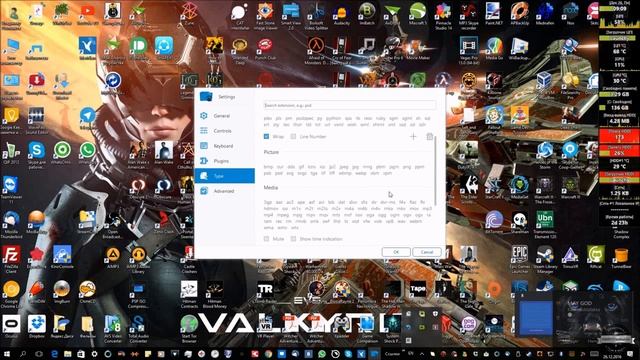
Task: Select Punch Club desktop shortcut
Action: [x=265, y=49]
